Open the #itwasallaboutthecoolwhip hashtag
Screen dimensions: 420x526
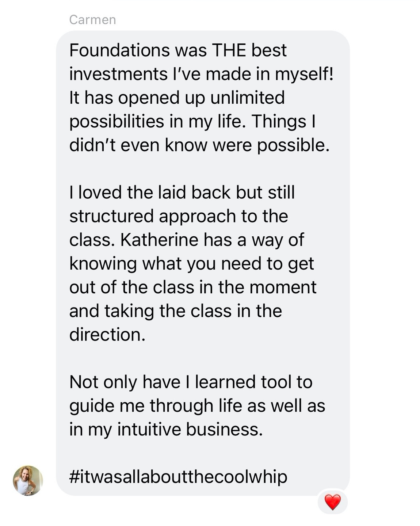click(178, 477)
